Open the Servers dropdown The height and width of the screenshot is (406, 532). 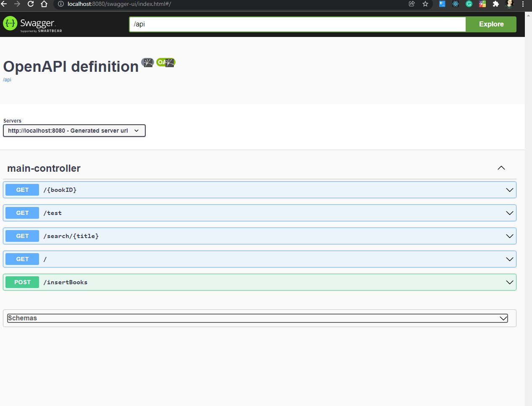(74, 131)
